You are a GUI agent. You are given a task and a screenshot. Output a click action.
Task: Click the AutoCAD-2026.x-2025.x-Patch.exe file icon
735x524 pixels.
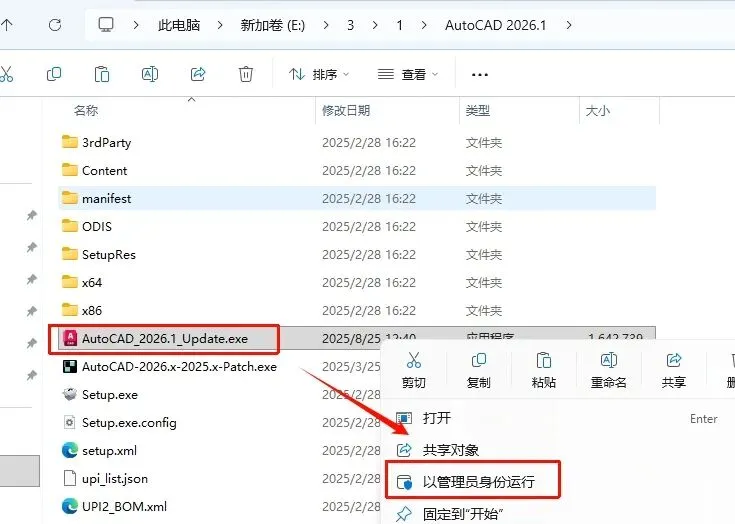click(70, 367)
